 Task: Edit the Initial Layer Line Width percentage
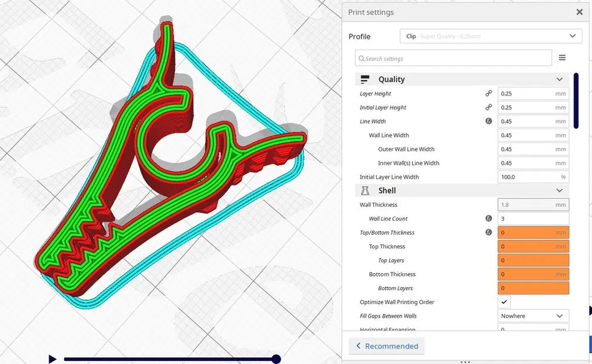coord(533,177)
